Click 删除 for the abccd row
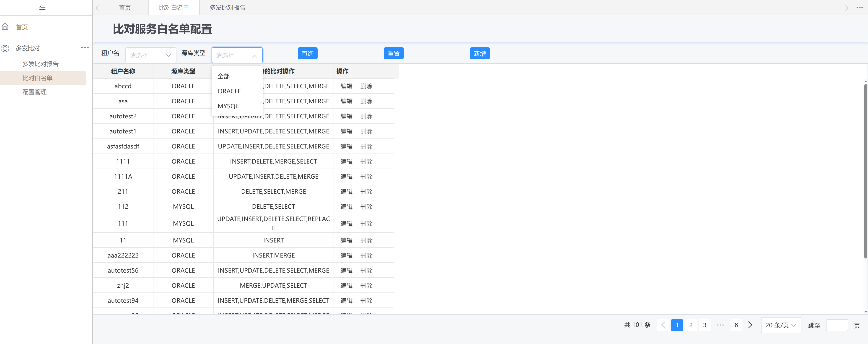868x344 pixels. pyautogui.click(x=366, y=86)
